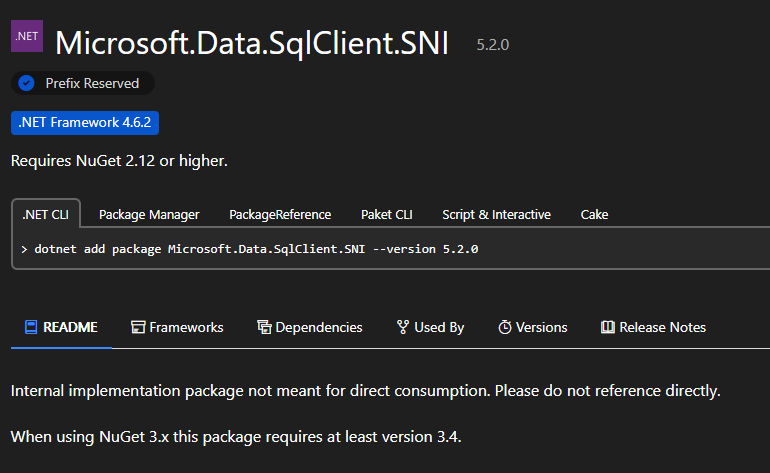Click the Microsoft.Data.SqlClient.SNI package title

(x=252, y=42)
